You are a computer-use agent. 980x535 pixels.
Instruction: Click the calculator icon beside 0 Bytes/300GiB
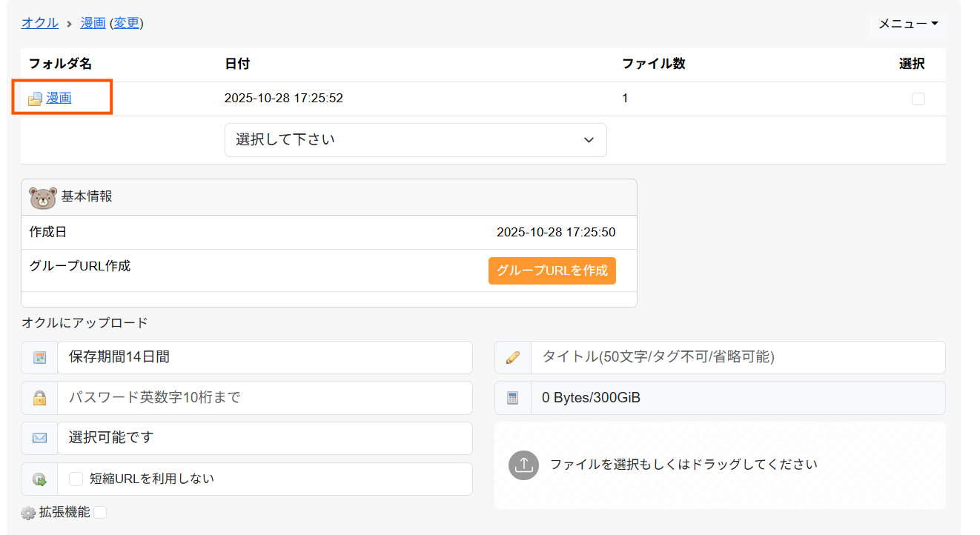coord(512,398)
